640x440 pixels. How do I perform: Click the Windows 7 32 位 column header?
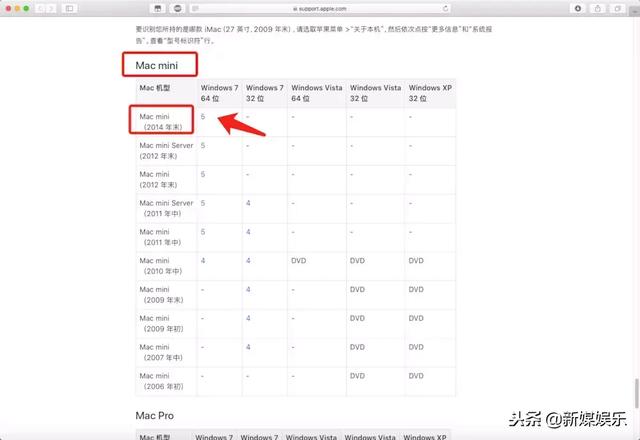[264, 93]
